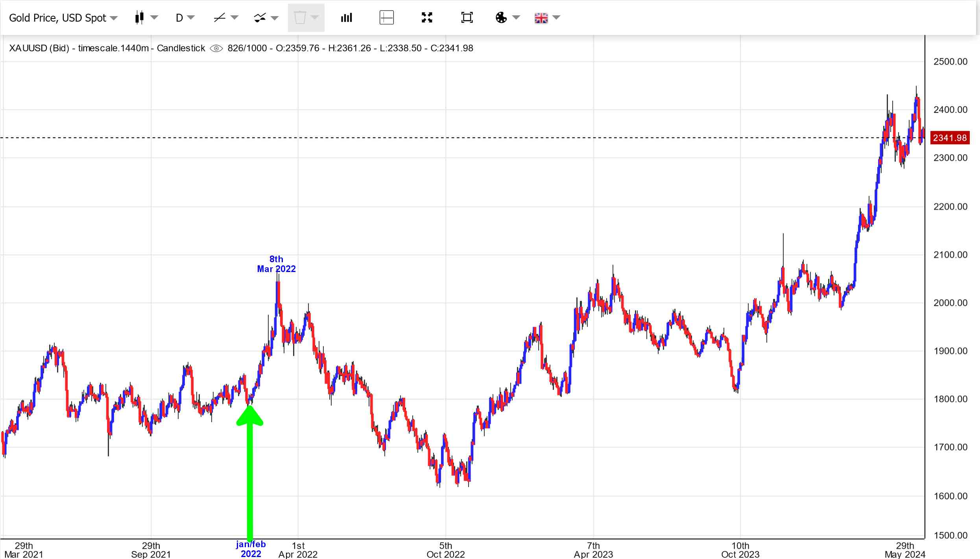Screen dimensions: 980x559
Task: Click the red 2341.98 price tag
Action: click(949, 138)
